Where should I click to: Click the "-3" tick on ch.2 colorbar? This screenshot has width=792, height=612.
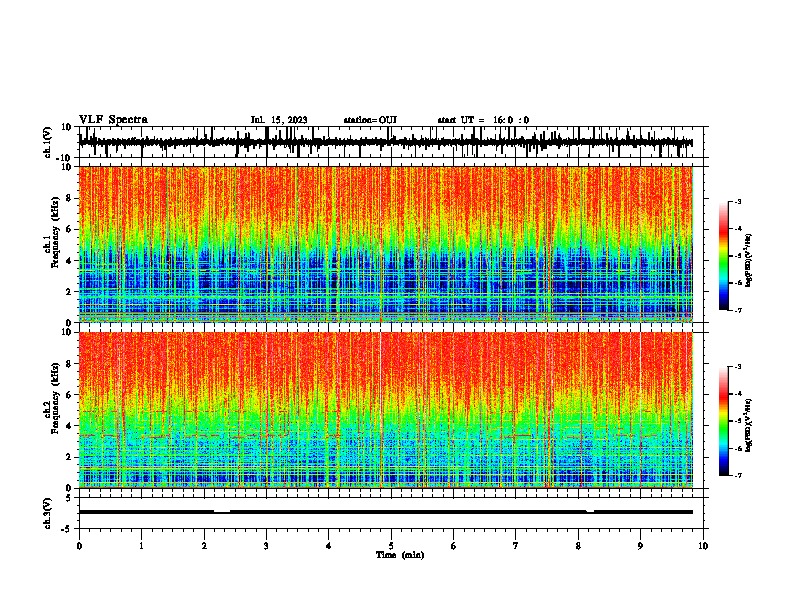[738, 367]
